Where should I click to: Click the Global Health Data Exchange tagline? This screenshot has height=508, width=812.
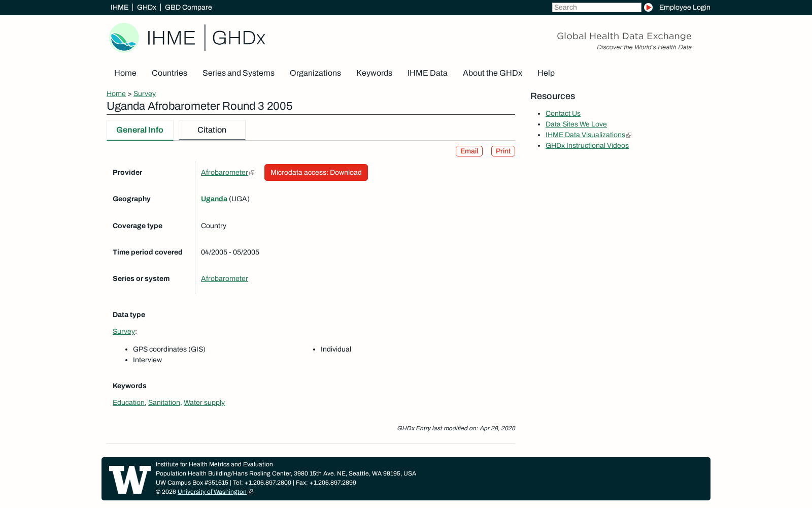(624, 36)
